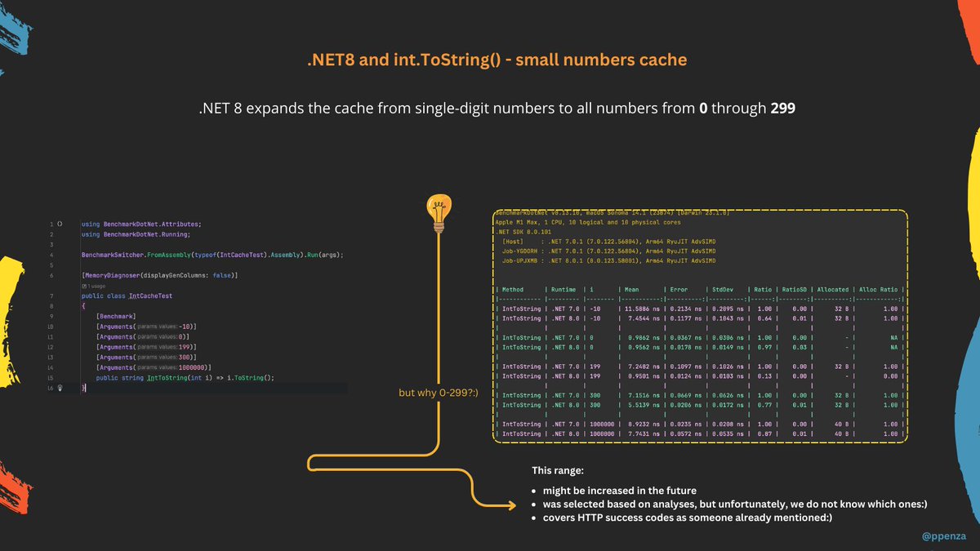Click the code structure icon next to line 1
The width and height of the screenshot is (980, 551).
pos(60,224)
